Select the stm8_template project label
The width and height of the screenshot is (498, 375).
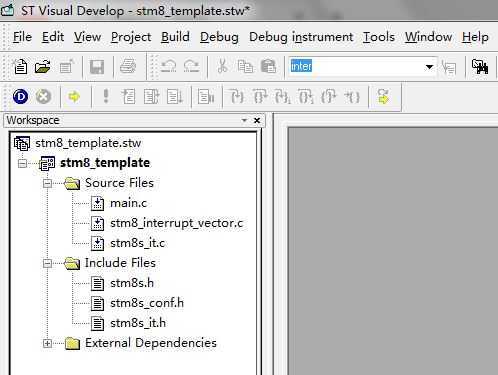[105, 163]
